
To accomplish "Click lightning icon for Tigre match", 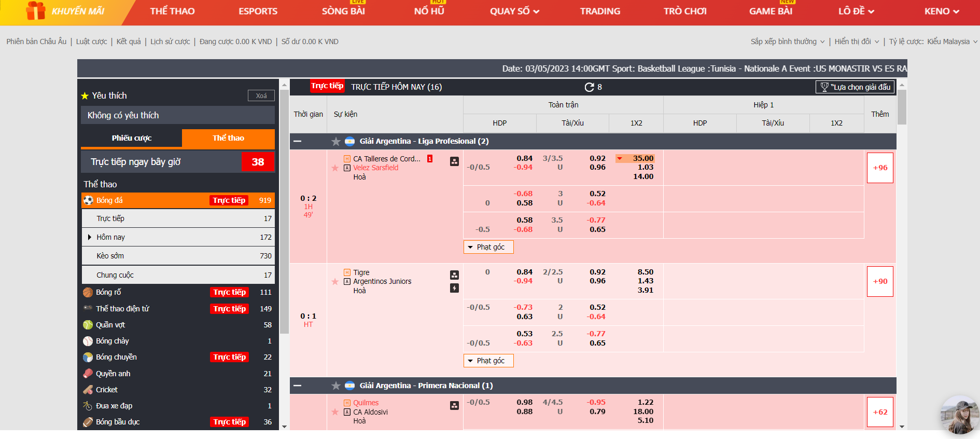I will pos(454,288).
